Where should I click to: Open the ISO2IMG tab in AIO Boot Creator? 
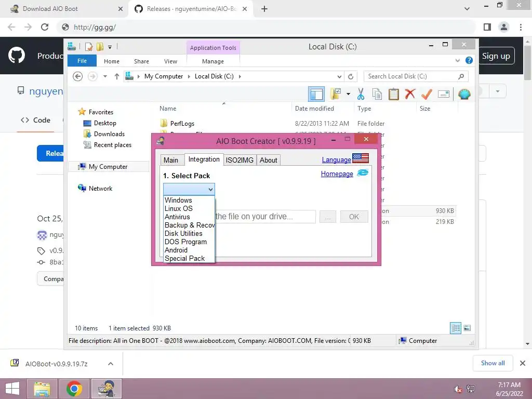tap(240, 160)
